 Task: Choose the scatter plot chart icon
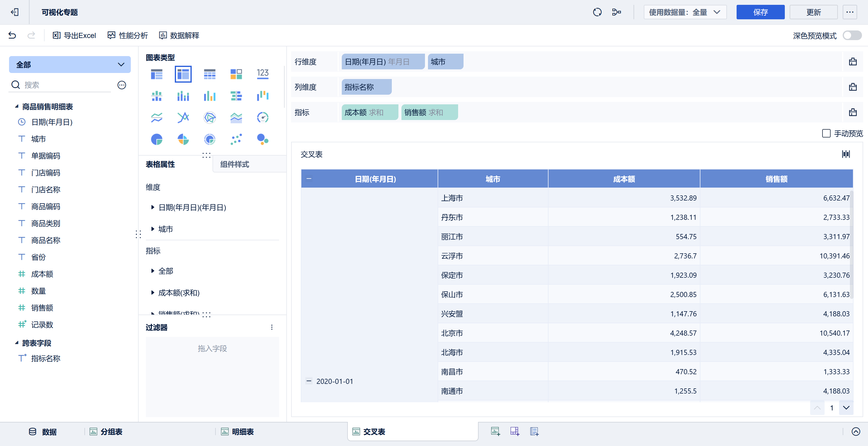(x=236, y=139)
